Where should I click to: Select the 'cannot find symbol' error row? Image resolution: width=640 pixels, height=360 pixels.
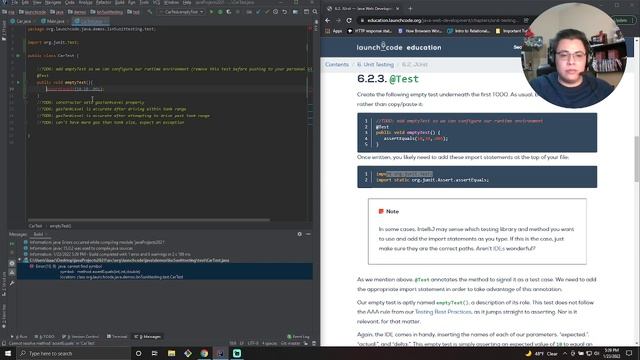165,271
